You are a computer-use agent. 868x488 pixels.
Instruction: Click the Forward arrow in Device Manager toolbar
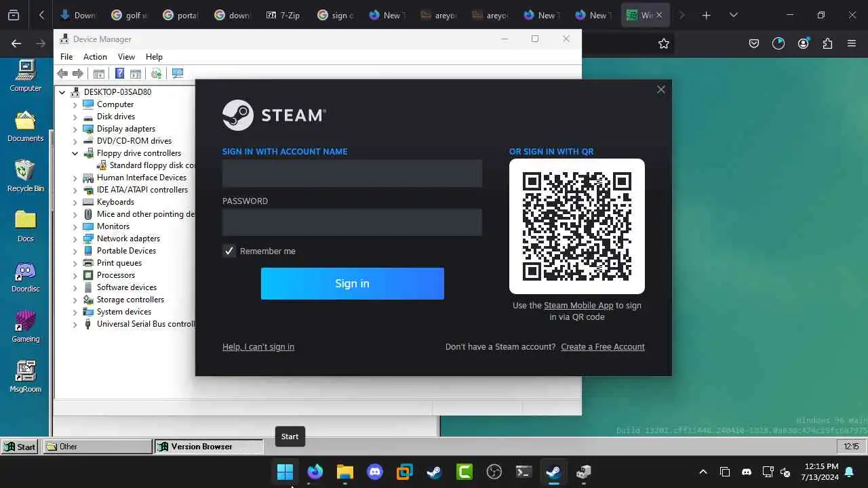pos(78,73)
